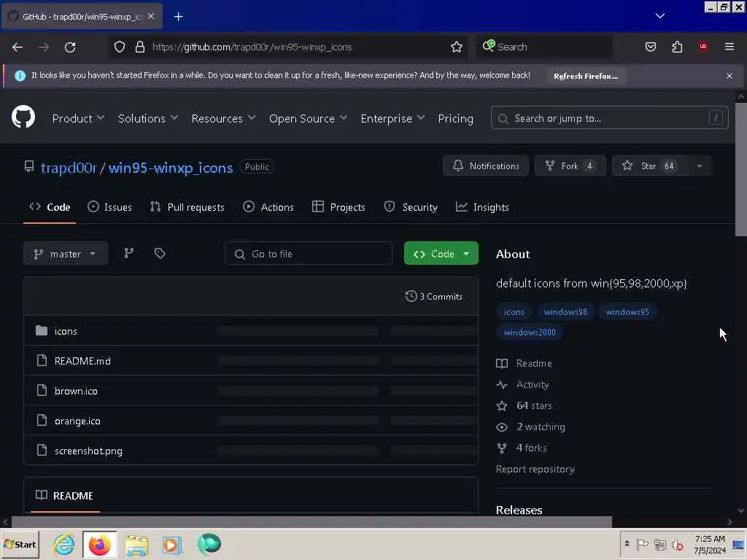Image resolution: width=747 pixels, height=560 pixels.
Task: Select the windows98 topic tag
Action: (x=565, y=312)
